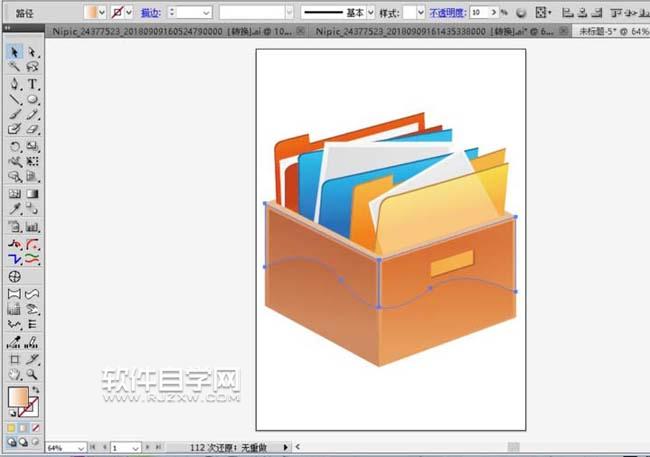Switch to Draw Behind mode
The image size is (650, 457).
click(x=23, y=442)
